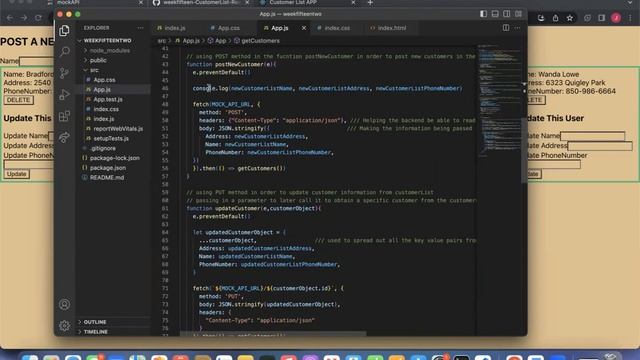Open browser share icon
The height and width of the screenshot is (360, 640).
556,18
